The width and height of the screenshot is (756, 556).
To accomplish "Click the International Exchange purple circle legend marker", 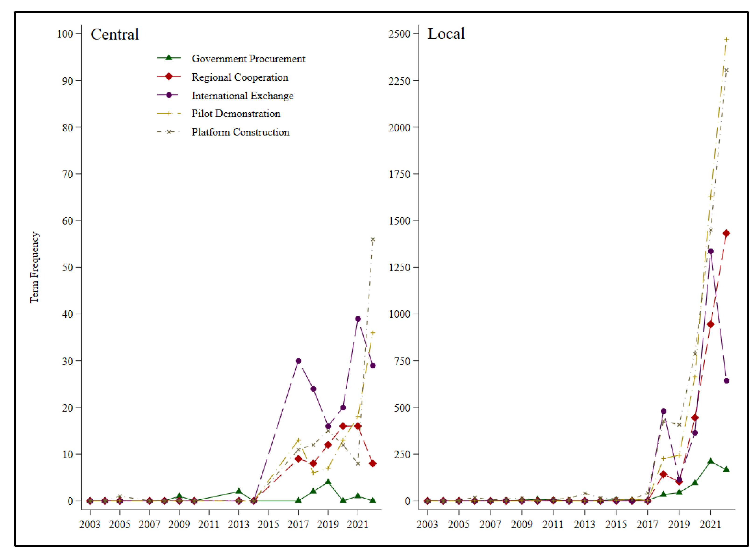I will (x=169, y=95).
